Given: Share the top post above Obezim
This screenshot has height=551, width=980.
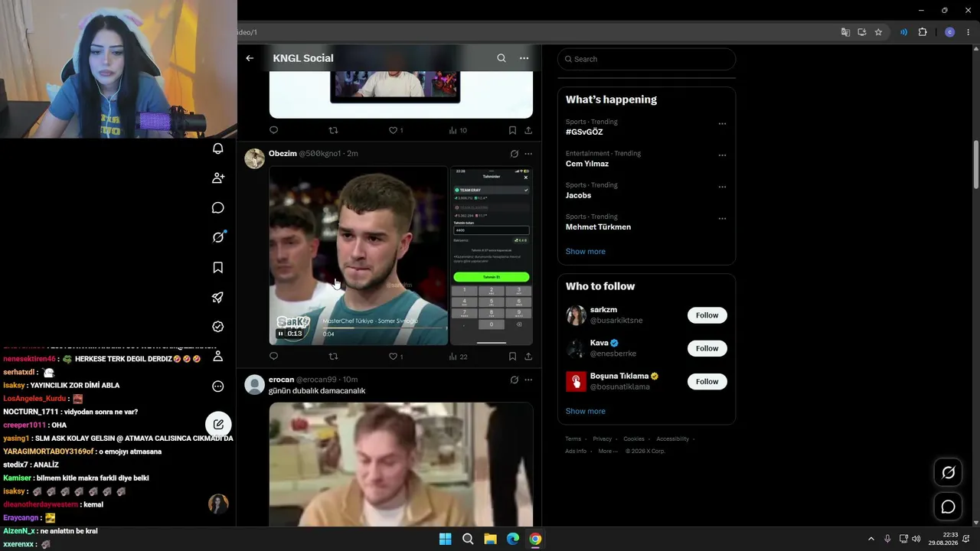Looking at the screenshot, I should [528, 130].
